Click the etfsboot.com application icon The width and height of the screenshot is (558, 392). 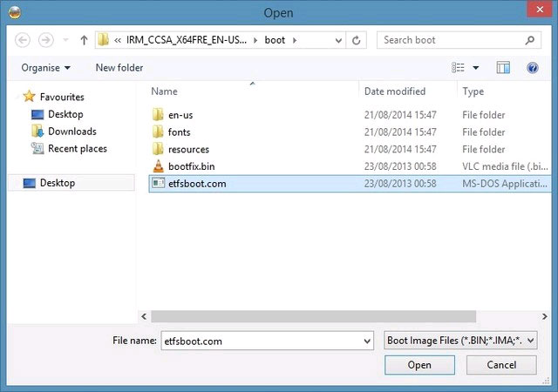[x=158, y=183]
